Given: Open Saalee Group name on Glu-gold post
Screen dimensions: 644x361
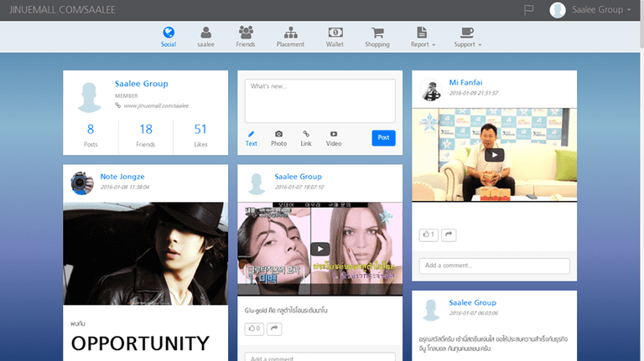Looking at the screenshot, I should (x=299, y=177).
